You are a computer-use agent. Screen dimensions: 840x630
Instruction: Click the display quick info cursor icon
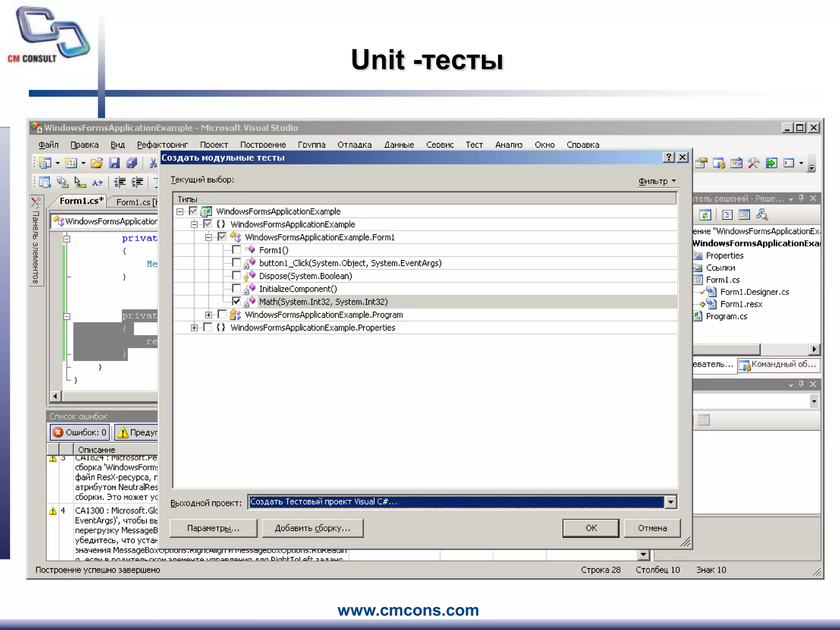click(x=80, y=182)
